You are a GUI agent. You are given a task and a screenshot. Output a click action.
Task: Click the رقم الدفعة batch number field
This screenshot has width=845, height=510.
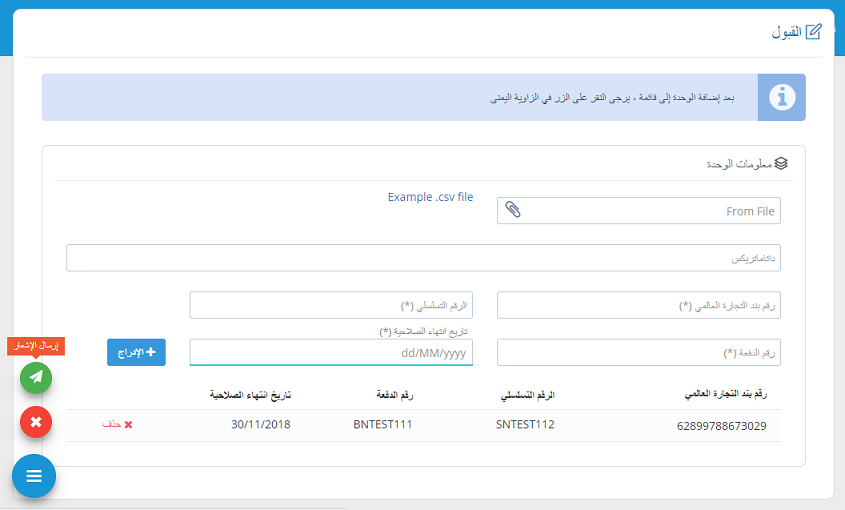pyautogui.click(x=638, y=352)
